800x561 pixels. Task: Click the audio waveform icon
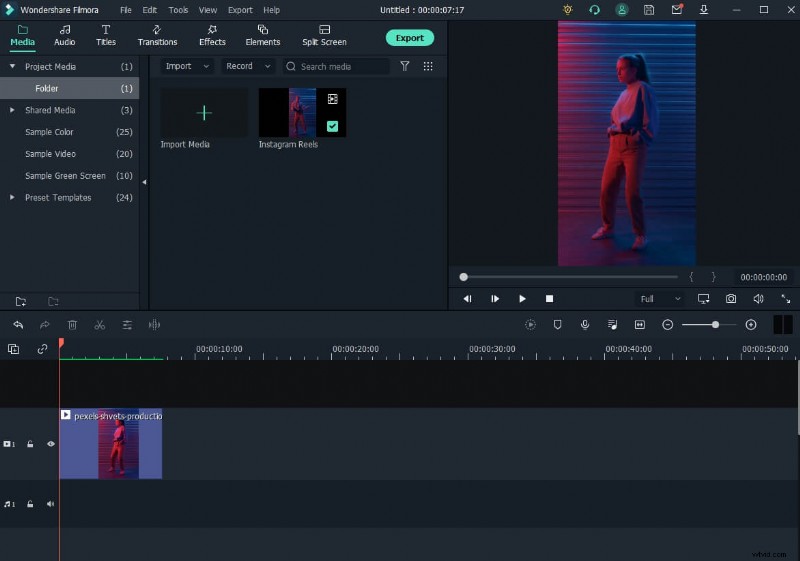point(154,324)
